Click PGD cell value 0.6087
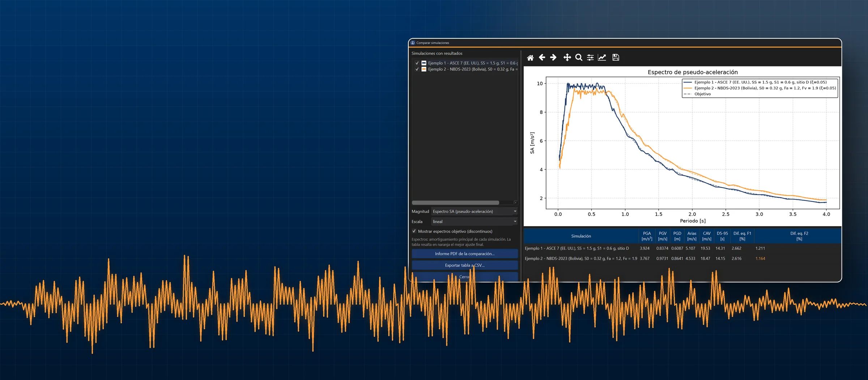The width and height of the screenshot is (868, 380). (x=677, y=248)
